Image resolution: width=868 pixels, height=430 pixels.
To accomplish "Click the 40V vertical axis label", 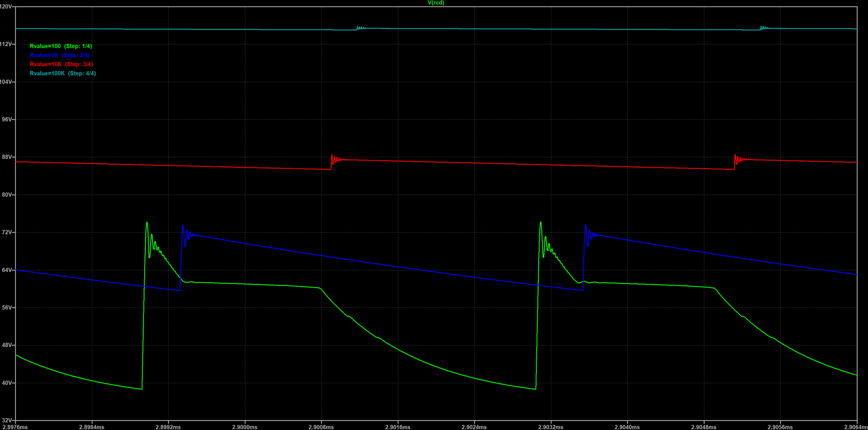I will coord(7,383).
